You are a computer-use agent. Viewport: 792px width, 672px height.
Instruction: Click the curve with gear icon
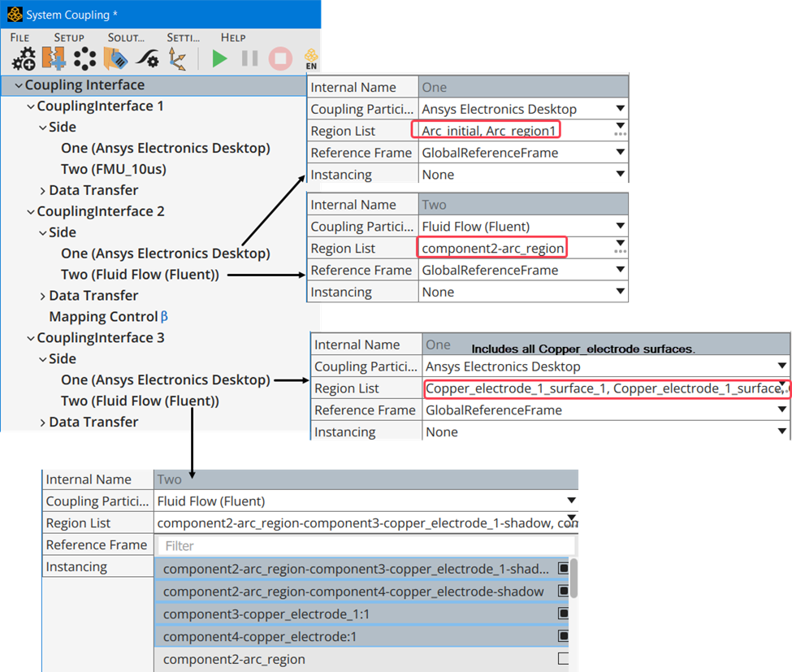point(147,59)
